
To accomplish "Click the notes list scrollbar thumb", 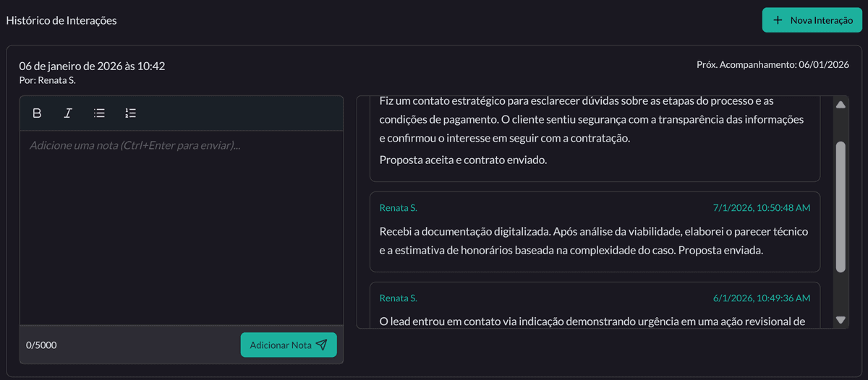I will point(840,206).
